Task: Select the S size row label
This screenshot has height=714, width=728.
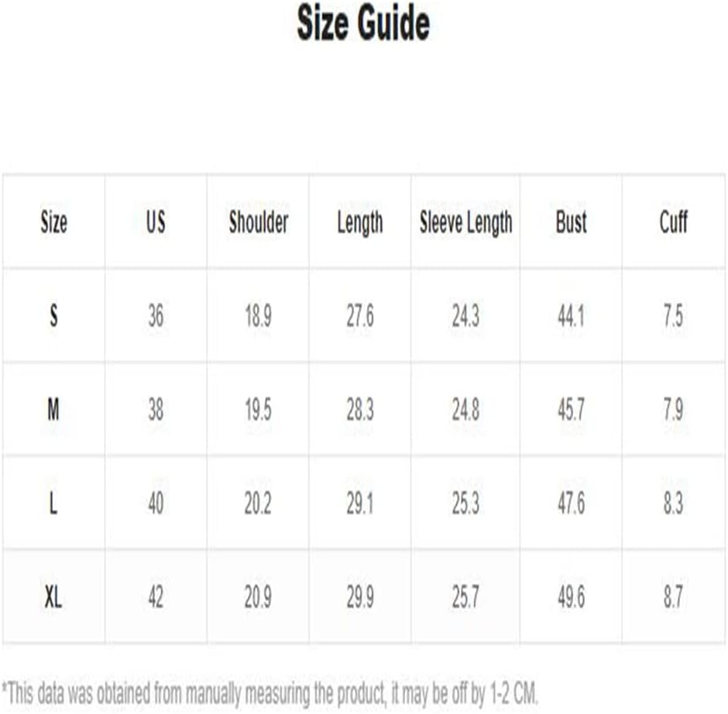Action: pyautogui.click(x=53, y=316)
